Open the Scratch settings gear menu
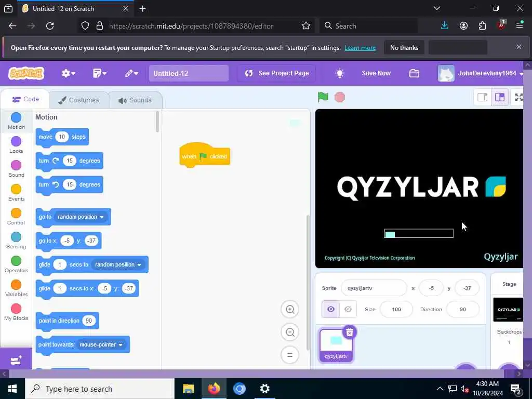 point(68,73)
